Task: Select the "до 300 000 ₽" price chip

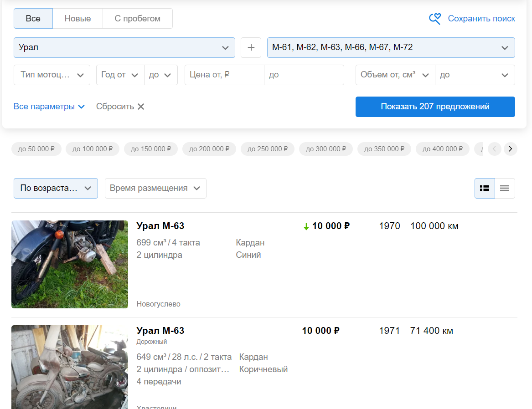Action: 326,149
